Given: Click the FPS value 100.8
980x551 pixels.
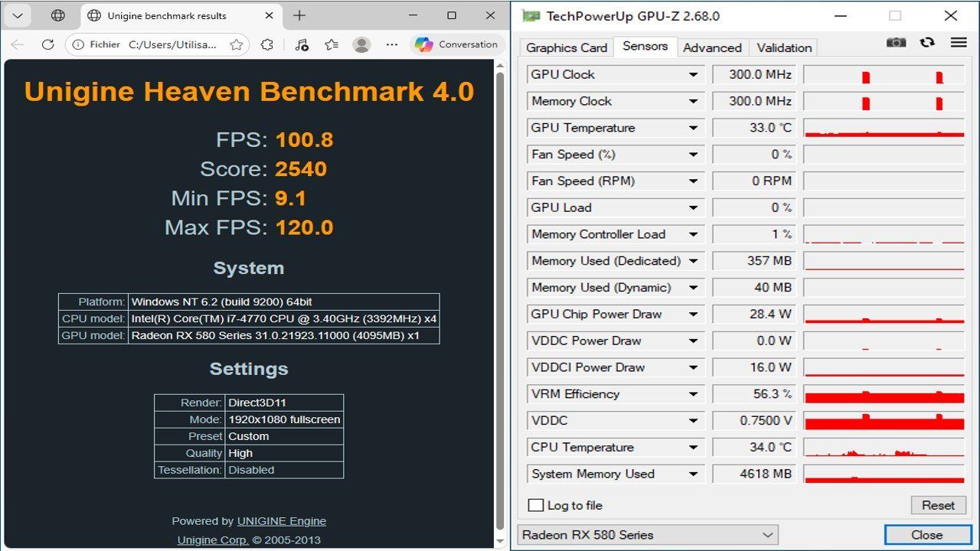Looking at the screenshot, I should [x=305, y=140].
